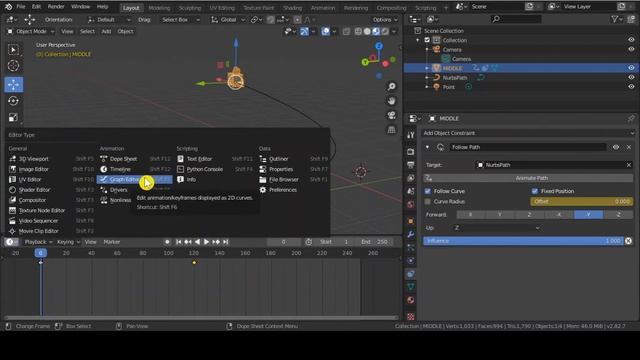The height and width of the screenshot is (360, 640).
Task: Hide the Camera object in outliner
Action: (x=631, y=49)
